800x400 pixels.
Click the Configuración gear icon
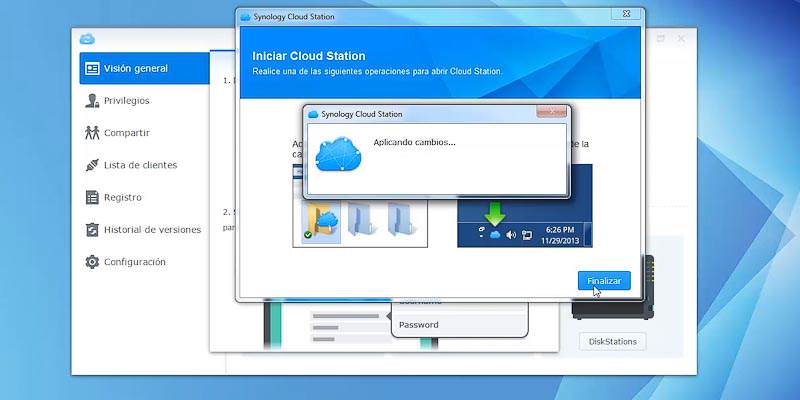(x=92, y=262)
